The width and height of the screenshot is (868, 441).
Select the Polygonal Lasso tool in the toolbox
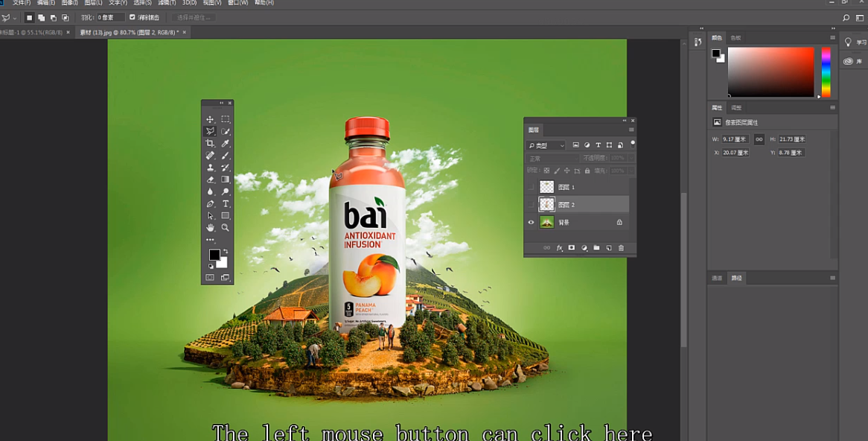click(210, 131)
